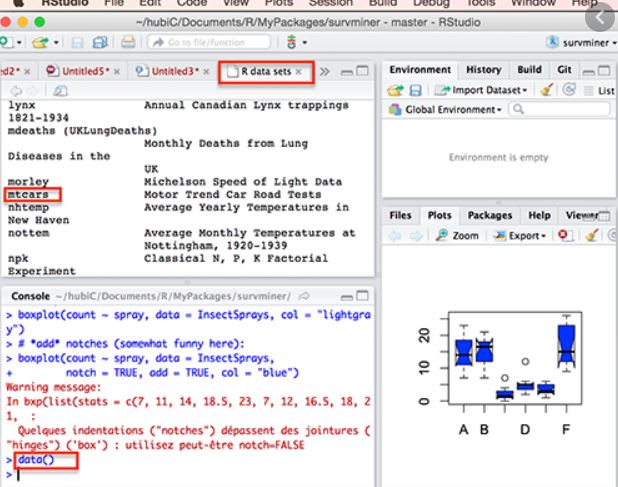
Task: Click the save workspace disk icon
Action: (x=415, y=91)
